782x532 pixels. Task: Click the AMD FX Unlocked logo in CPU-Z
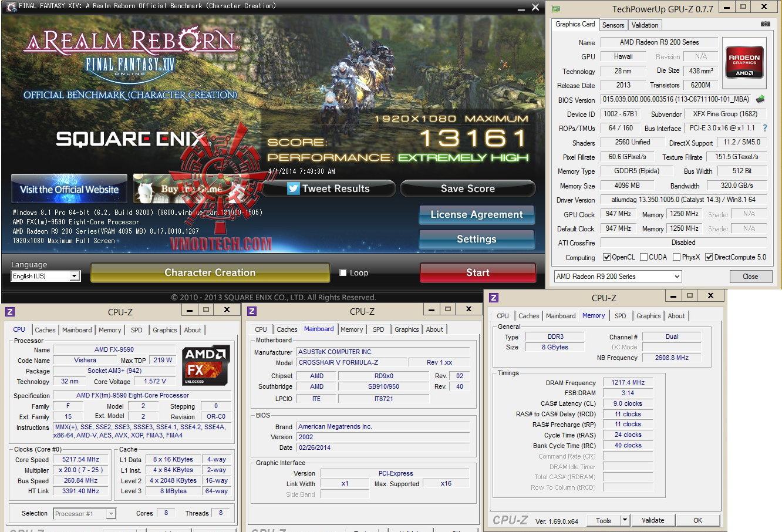[x=206, y=366]
